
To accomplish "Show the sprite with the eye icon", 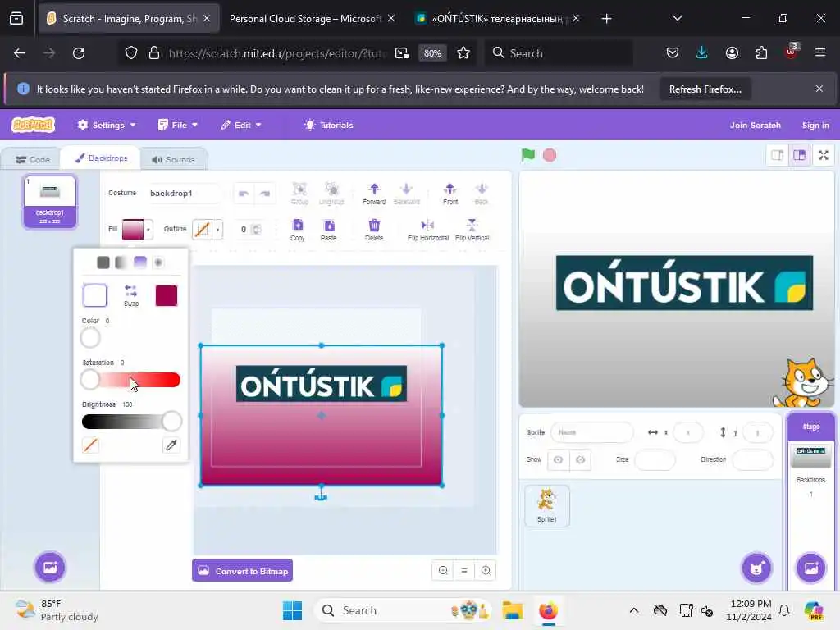I will coord(558,459).
